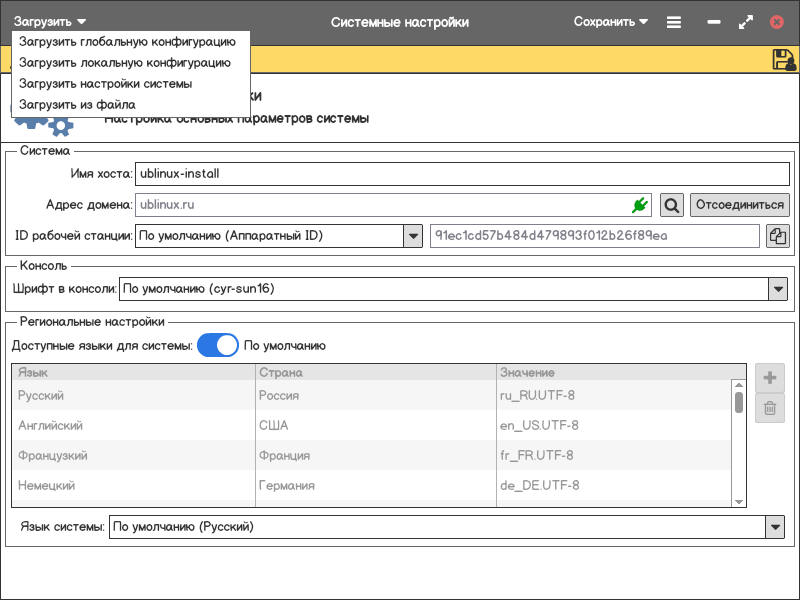The width and height of the screenshot is (800, 600).
Task: Click the hostname input field
Action: (x=462, y=173)
